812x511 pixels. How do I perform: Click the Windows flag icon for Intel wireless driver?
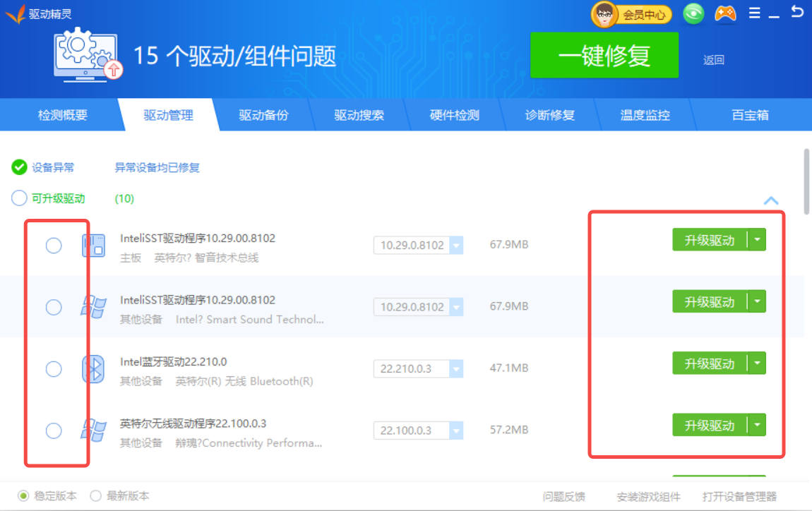click(x=93, y=431)
